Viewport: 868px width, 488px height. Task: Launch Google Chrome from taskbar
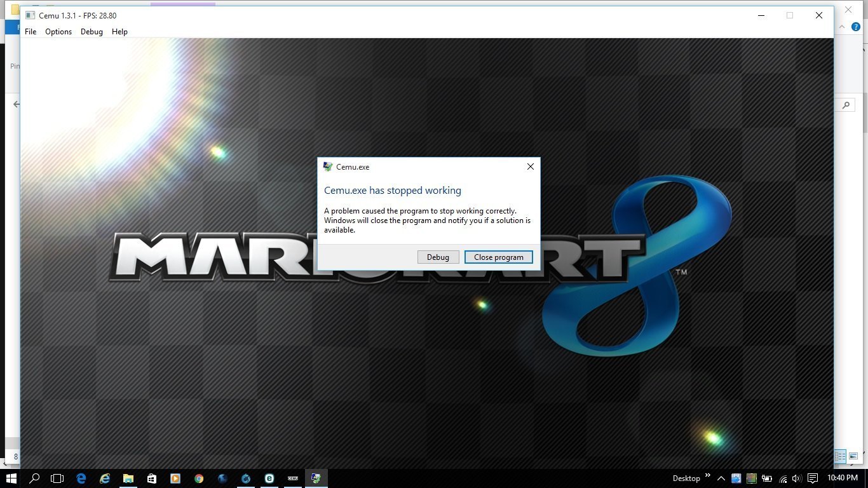click(199, 478)
